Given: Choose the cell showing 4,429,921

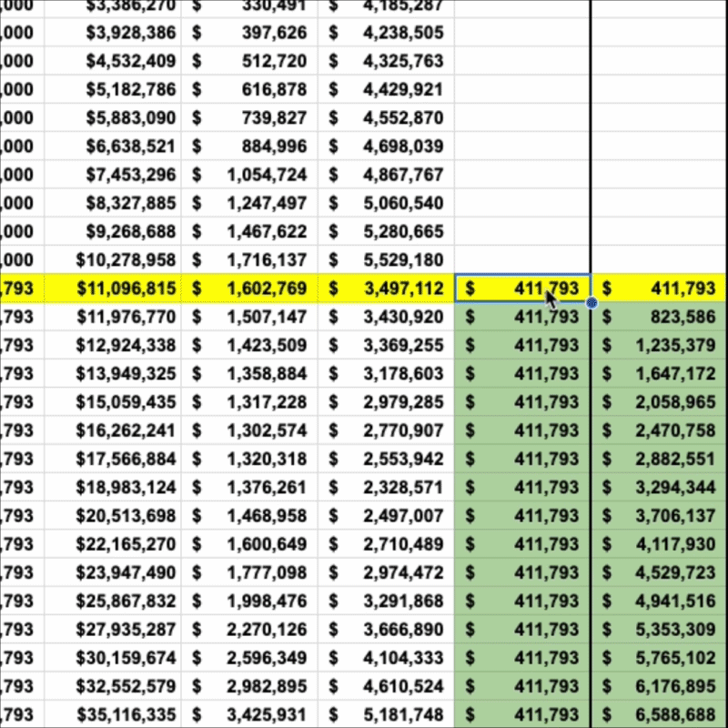Looking at the screenshot, I should tap(386, 89).
